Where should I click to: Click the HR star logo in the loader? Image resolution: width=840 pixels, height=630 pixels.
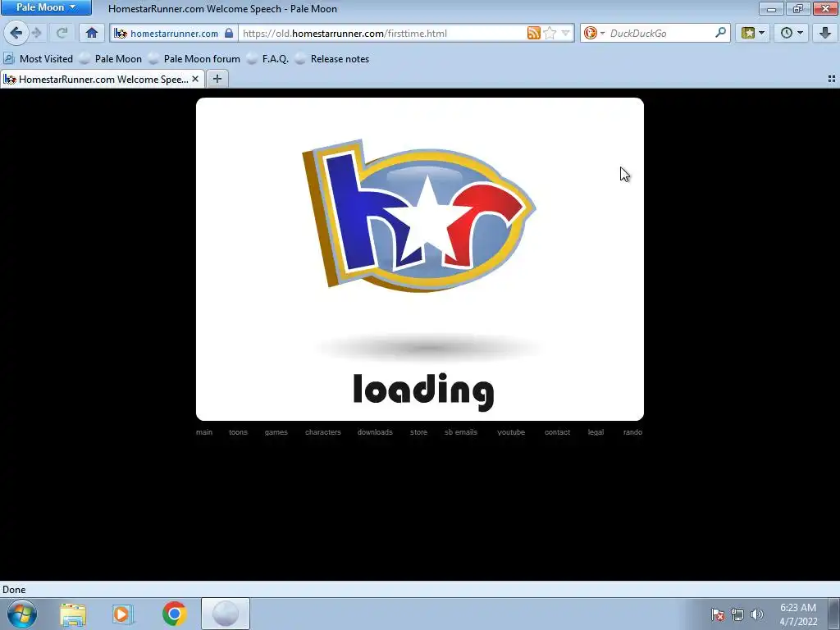point(419,216)
